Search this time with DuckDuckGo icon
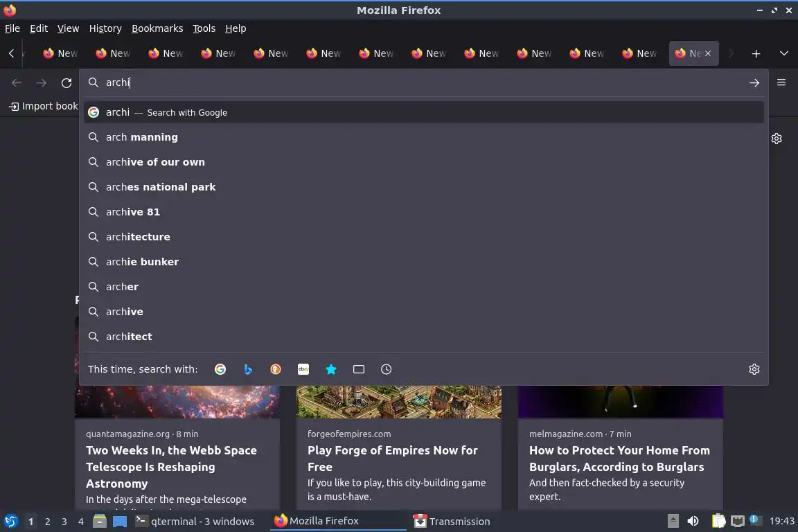This screenshot has height=532, width=798. click(275, 369)
